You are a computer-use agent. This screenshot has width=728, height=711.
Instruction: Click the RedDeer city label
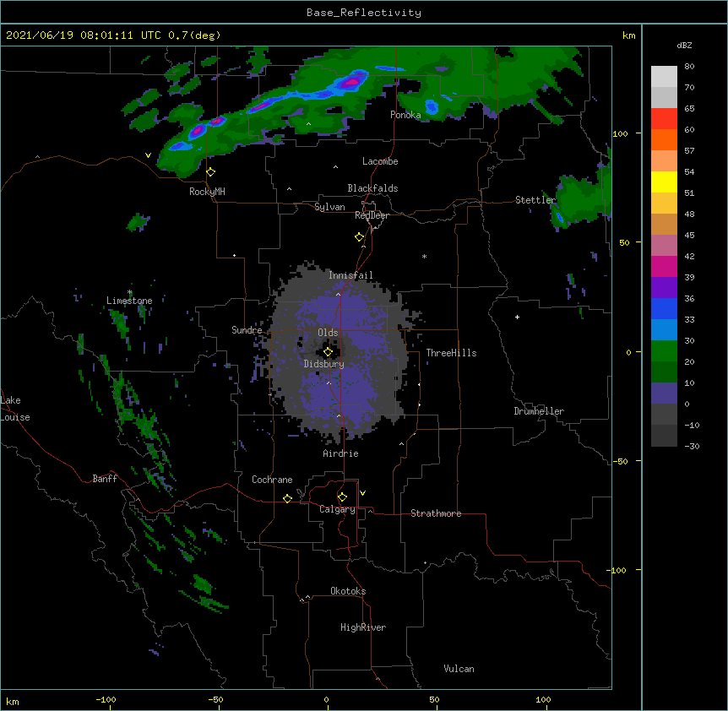[x=372, y=215]
